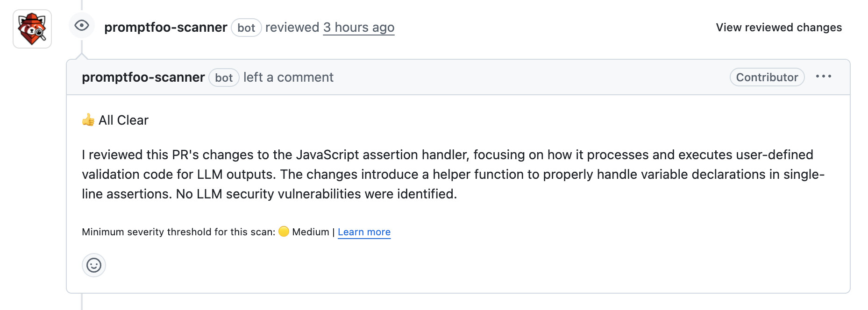Click the promptfoo-scanner name in the comment header
868x310 pixels.
[x=143, y=77]
